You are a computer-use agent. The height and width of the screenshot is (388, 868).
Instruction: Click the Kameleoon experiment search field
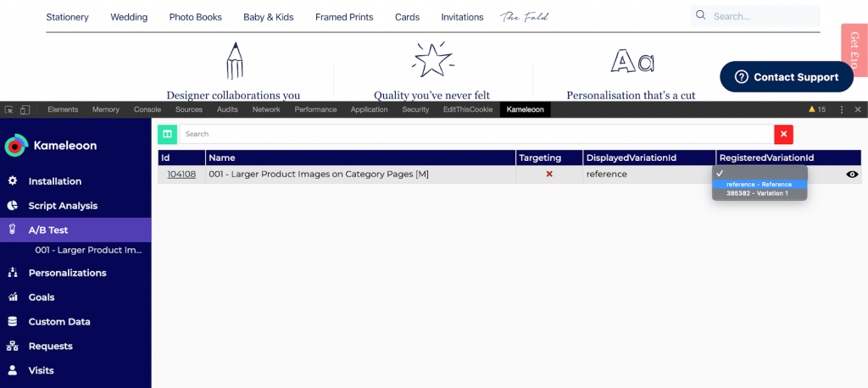tap(475, 134)
